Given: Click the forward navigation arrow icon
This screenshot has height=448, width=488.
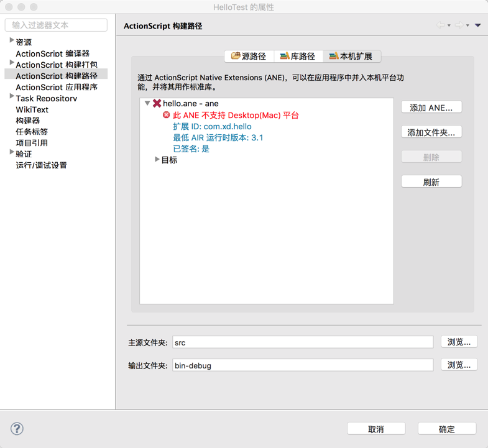Looking at the screenshot, I should (x=459, y=25).
